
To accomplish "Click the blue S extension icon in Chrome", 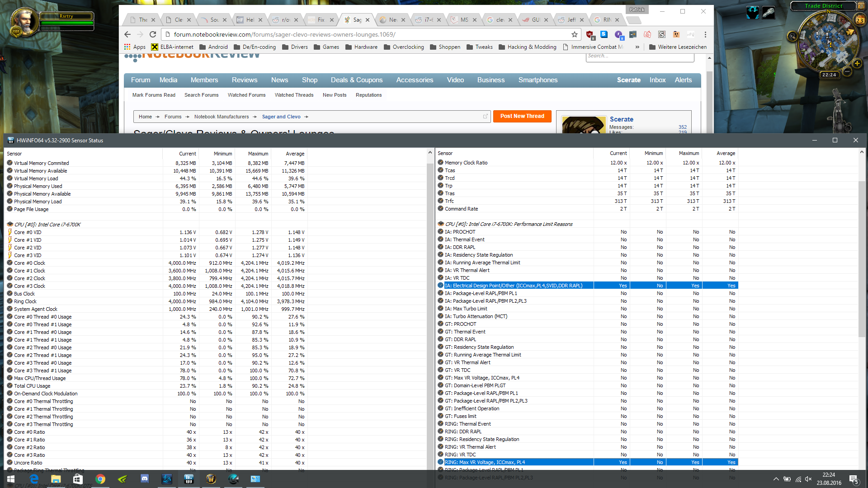I will [604, 34].
